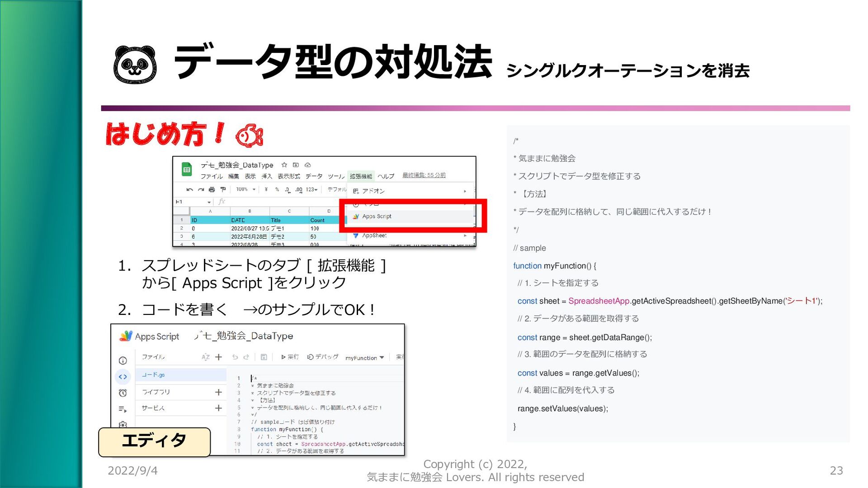The height and width of the screenshot is (488, 868).
Task: Click the 最終編集: 55 分前 link
Action: tap(424, 175)
